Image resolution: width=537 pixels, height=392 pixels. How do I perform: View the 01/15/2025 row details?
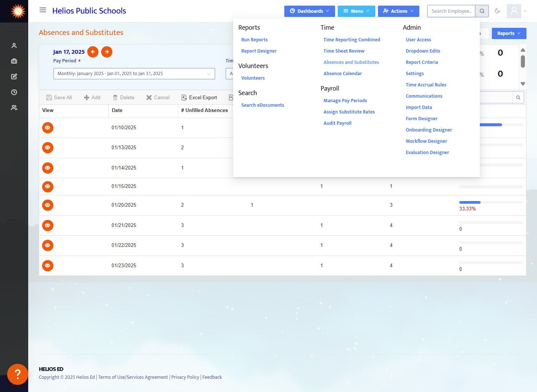[x=48, y=186]
